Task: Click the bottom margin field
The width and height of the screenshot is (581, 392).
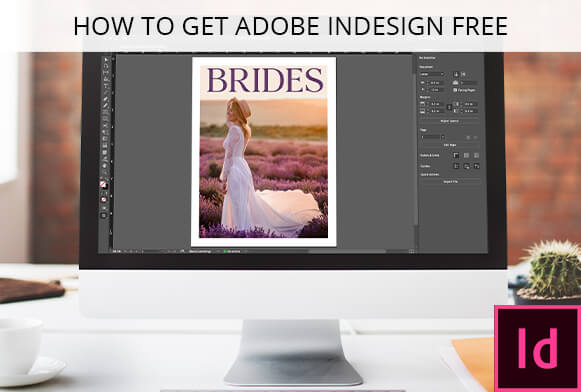Action: (436, 111)
